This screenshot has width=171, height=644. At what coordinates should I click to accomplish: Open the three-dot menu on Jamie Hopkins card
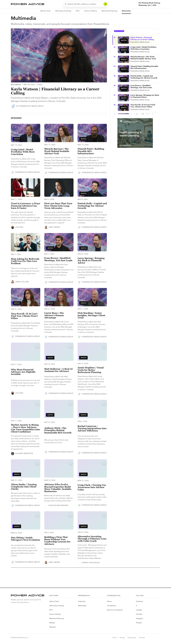(104, 345)
